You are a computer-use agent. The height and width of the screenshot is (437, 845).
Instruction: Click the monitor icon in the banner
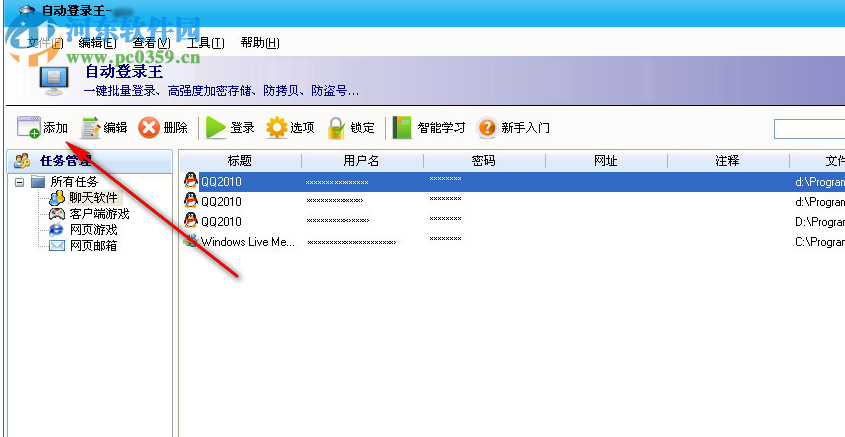(54, 81)
